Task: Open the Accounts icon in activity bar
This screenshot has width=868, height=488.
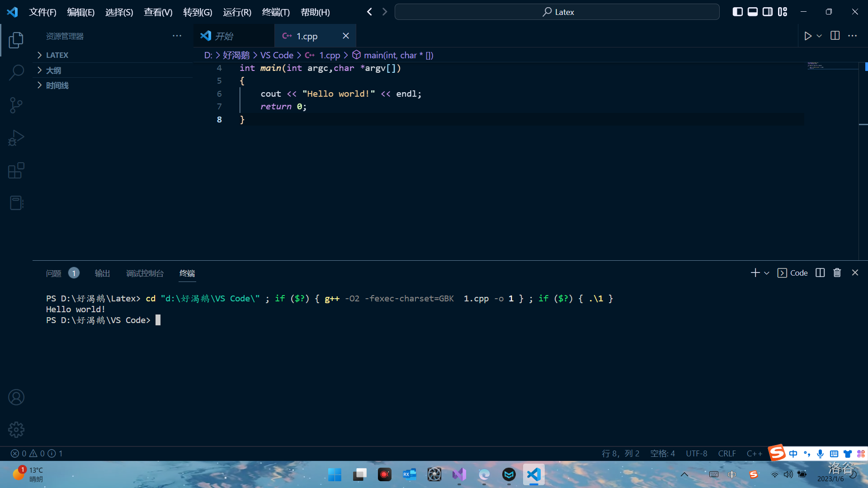Action: pos(16,397)
